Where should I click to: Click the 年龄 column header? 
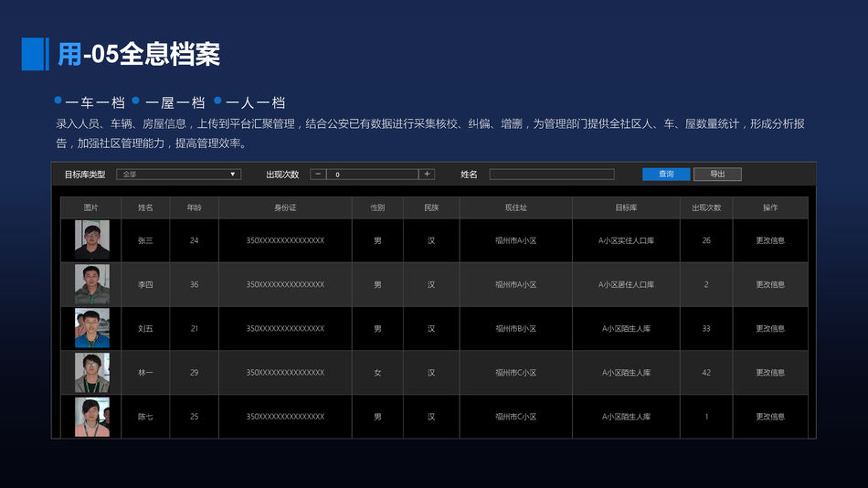(x=194, y=207)
